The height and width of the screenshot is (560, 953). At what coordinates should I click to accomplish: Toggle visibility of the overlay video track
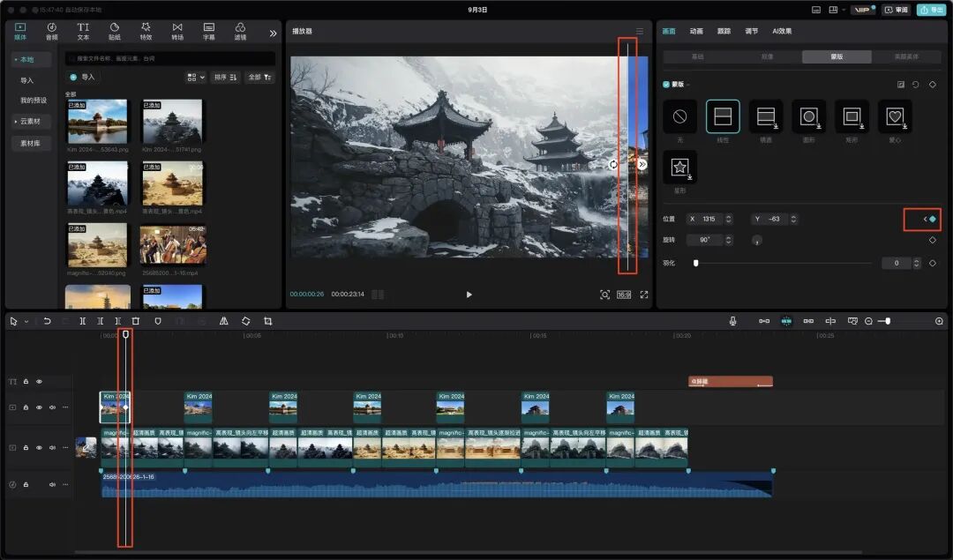tap(39, 407)
